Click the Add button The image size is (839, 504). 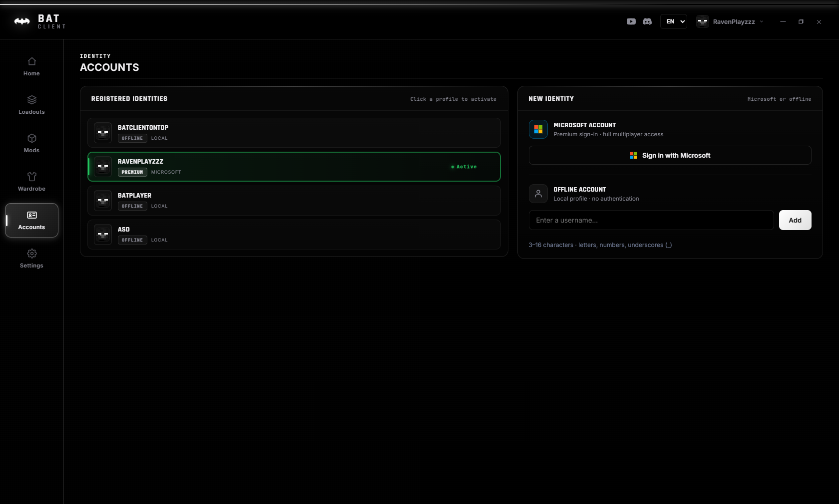pos(795,220)
